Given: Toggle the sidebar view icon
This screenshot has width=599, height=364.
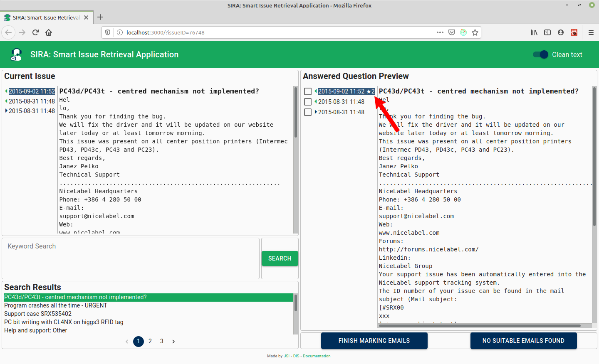Looking at the screenshot, I should (x=547, y=32).
